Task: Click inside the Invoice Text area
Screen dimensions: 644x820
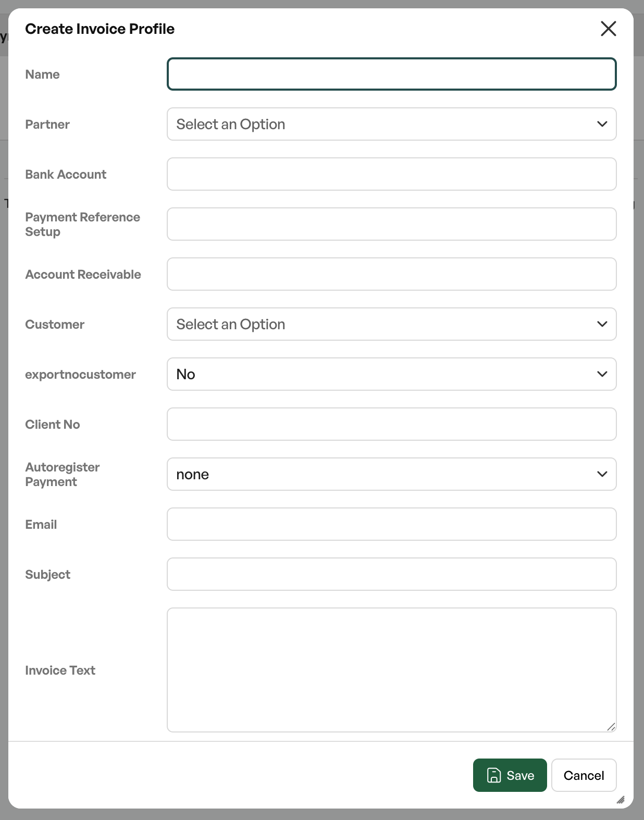Action: [392, 670]
